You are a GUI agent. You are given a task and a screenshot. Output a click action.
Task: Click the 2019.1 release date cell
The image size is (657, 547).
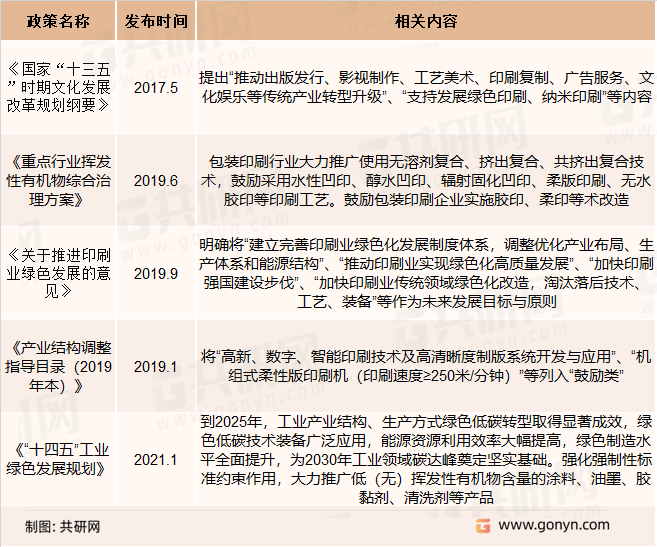coord(154,365)
